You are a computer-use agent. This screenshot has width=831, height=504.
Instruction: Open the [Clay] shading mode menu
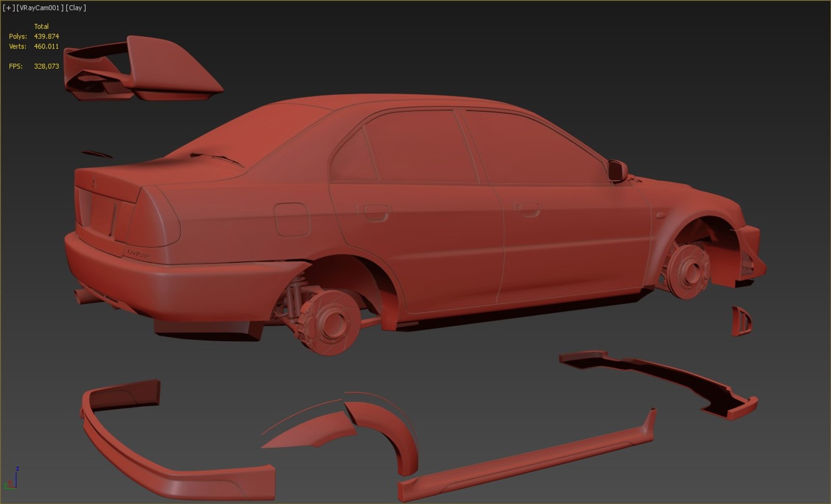click(x=76, y=8)
